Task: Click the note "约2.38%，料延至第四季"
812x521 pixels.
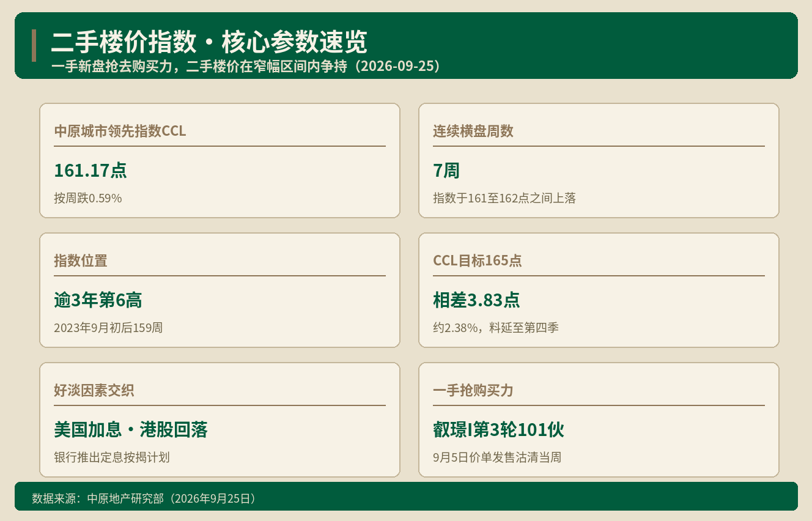Action: pos(496,328)
